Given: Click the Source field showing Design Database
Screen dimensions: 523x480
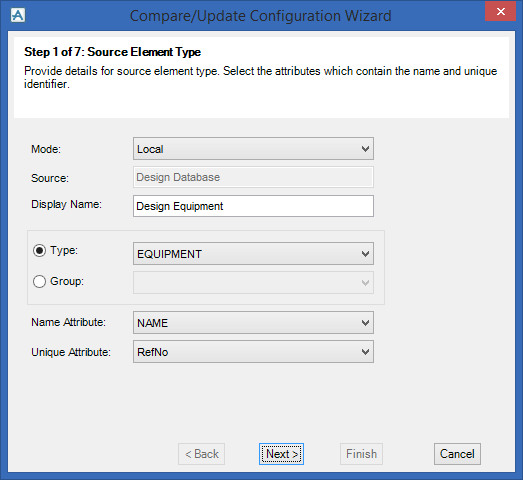Looking at the screenshot, I should pyautogui.click(x=253, y=177).
